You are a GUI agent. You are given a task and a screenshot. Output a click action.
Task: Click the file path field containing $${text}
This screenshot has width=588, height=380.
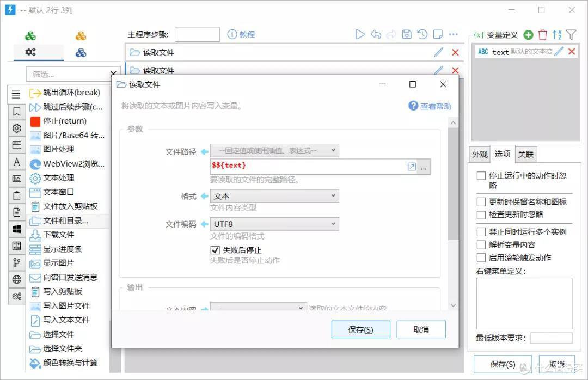(308, 166)
